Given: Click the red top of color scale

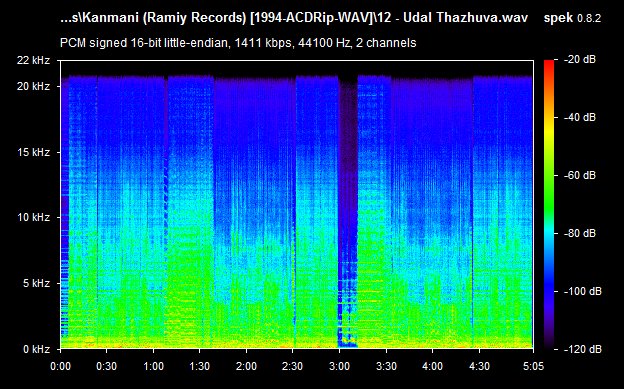Looking at the screenshot, I should point(549,65).
